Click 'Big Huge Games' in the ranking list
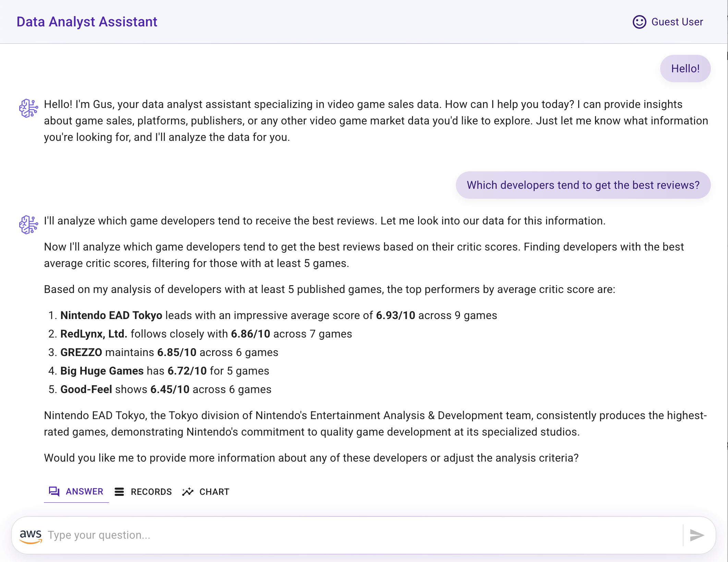The height and width of the screenshot is (562, 728). (x=102, y=371)
